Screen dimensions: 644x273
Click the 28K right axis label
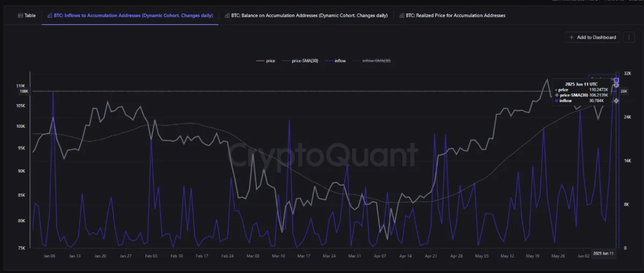coord(624,92)
